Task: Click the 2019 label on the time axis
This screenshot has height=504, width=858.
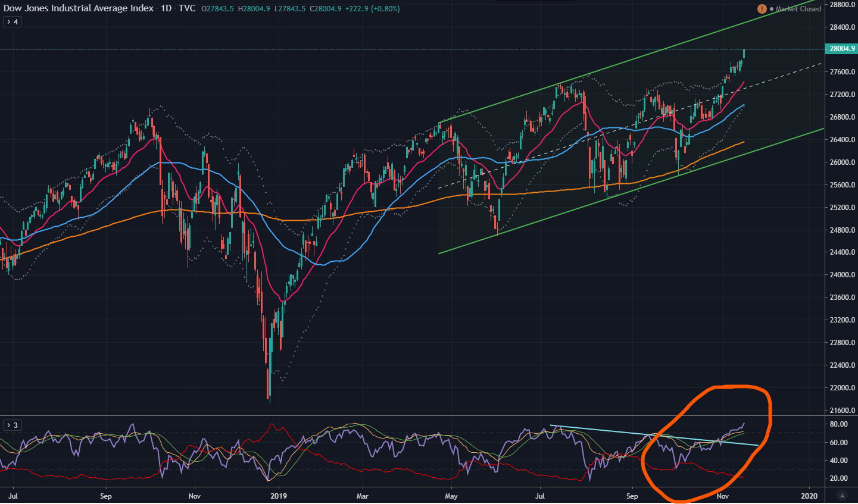Action: coord(279,496)
